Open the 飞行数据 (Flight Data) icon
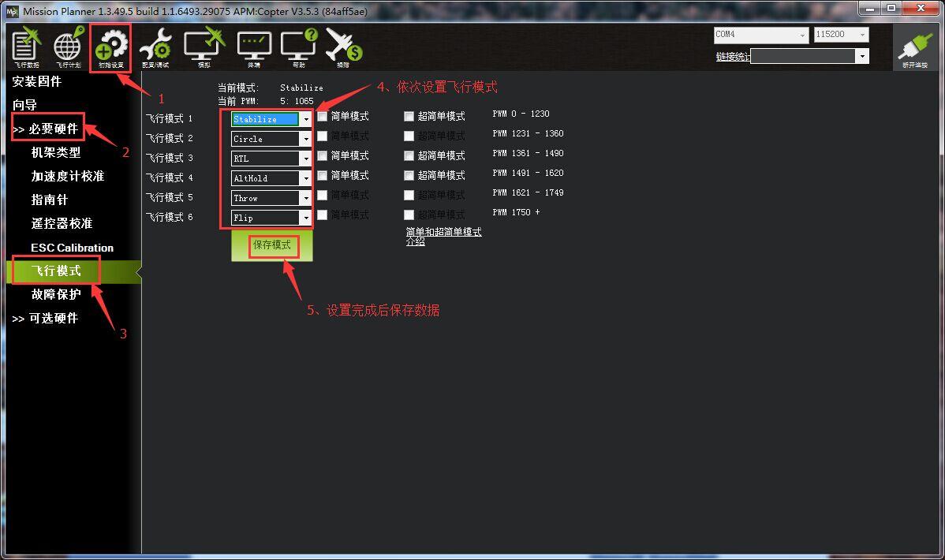The width and height of the screenshot is (945, 560). (26, 47)
